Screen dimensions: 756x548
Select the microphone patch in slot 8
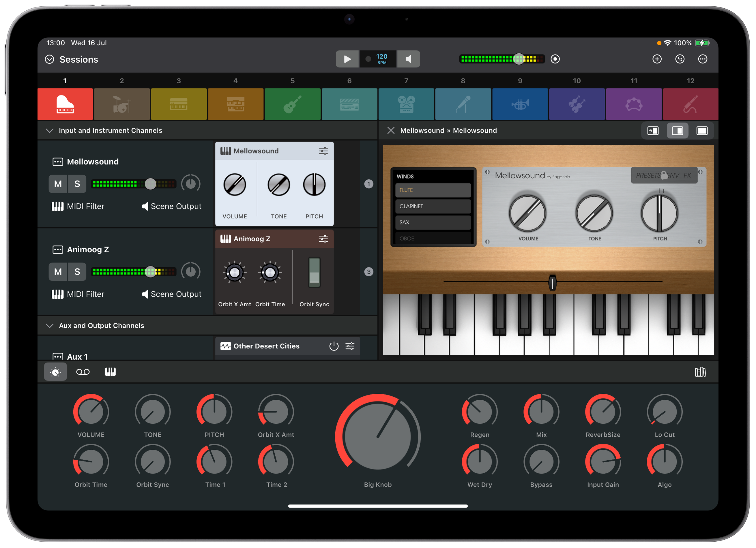[463, 104]
